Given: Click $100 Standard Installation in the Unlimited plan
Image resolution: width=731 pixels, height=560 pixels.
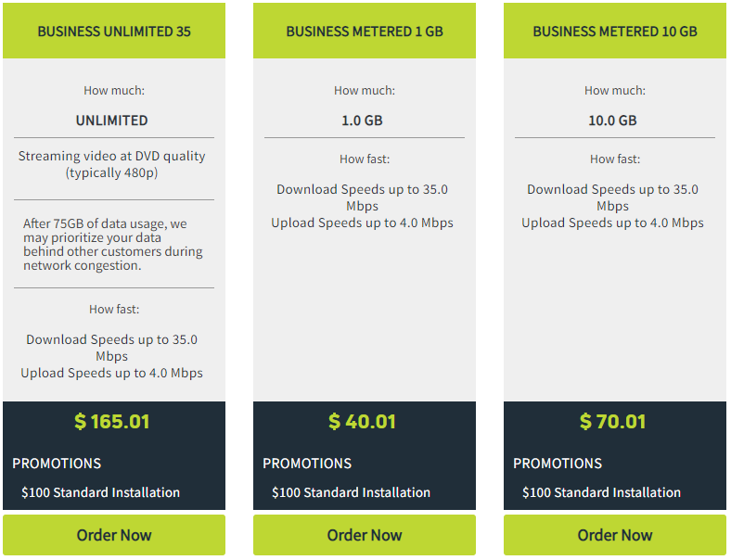Looking at the screenshot, I should (x=101, y=492).
